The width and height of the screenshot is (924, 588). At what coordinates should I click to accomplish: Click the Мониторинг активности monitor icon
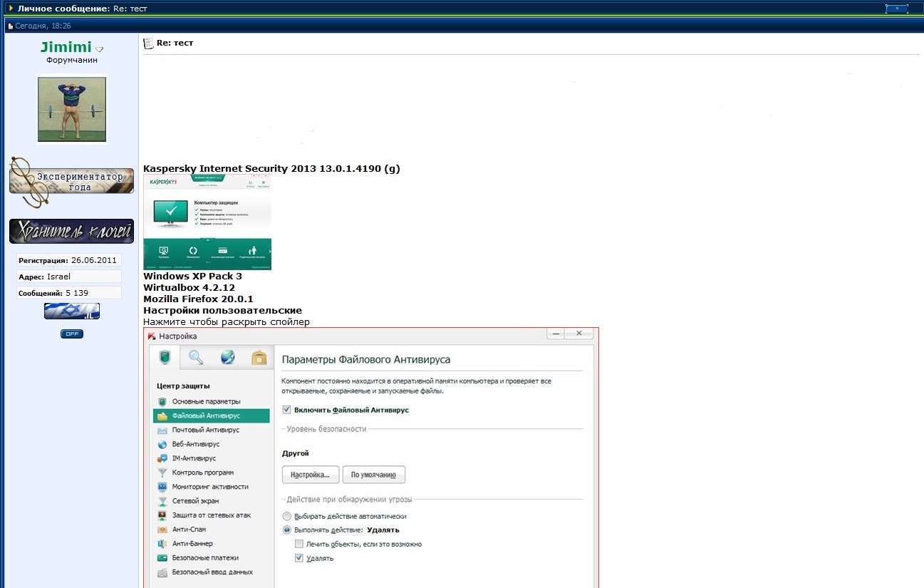point(162,487)
